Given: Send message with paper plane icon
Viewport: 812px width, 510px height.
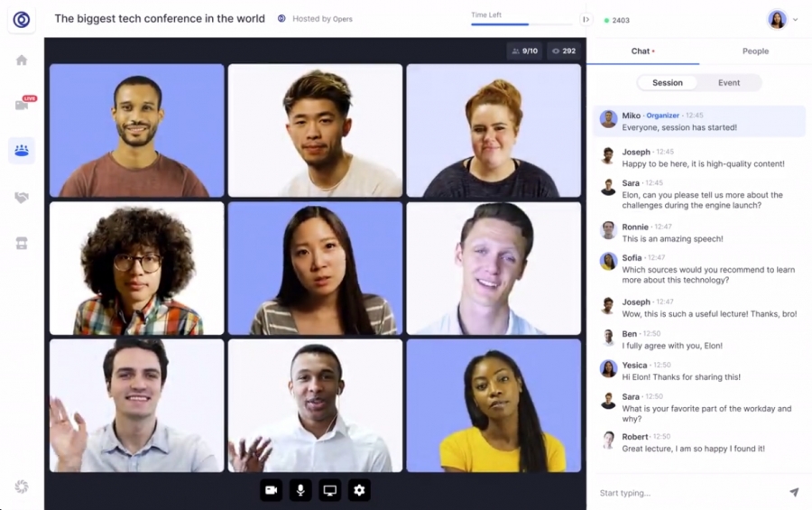Looking at the screenshot, I should [x=793, y=492].
